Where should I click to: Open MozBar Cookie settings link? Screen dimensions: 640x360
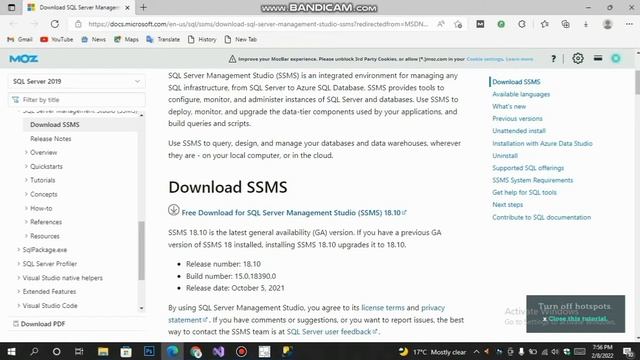pyautogui.click(x=485, y=59)
